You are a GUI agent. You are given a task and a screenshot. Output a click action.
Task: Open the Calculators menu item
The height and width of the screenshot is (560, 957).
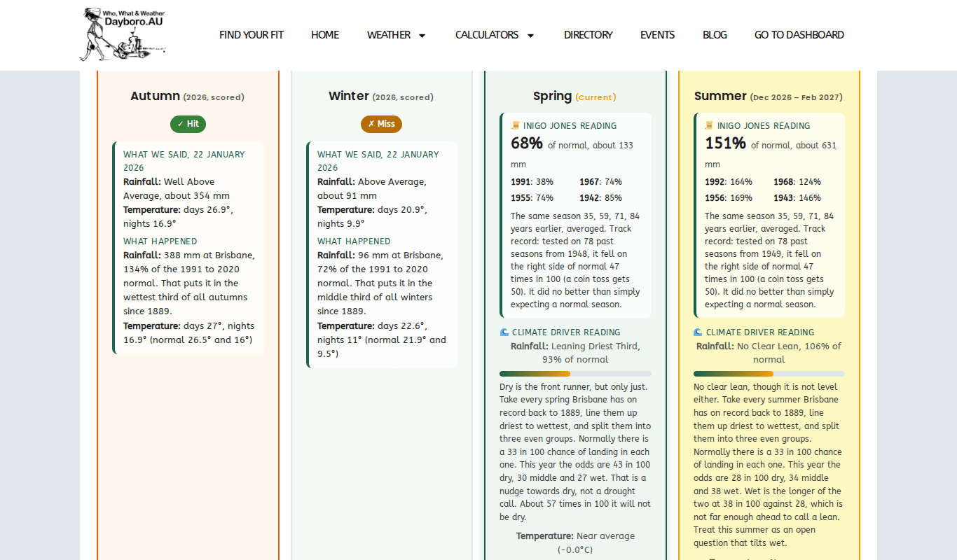487,35
